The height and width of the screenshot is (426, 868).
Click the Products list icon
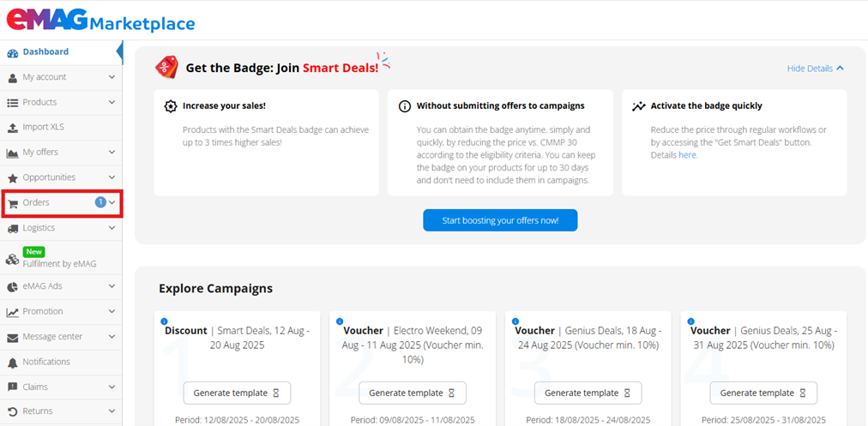pyautogui.click(x=13, y=103)
